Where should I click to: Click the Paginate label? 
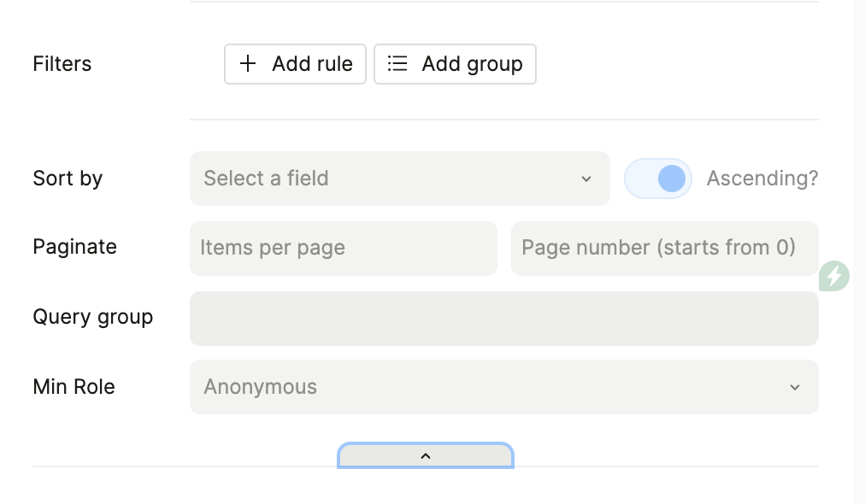coord(74,247)
